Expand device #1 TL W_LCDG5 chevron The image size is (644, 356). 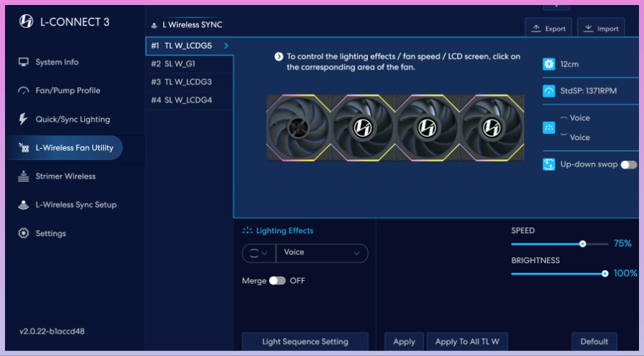226,46
